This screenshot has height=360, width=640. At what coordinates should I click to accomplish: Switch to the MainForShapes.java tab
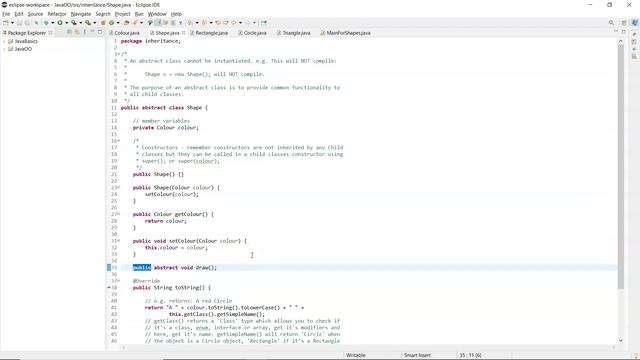coord(345,33)
